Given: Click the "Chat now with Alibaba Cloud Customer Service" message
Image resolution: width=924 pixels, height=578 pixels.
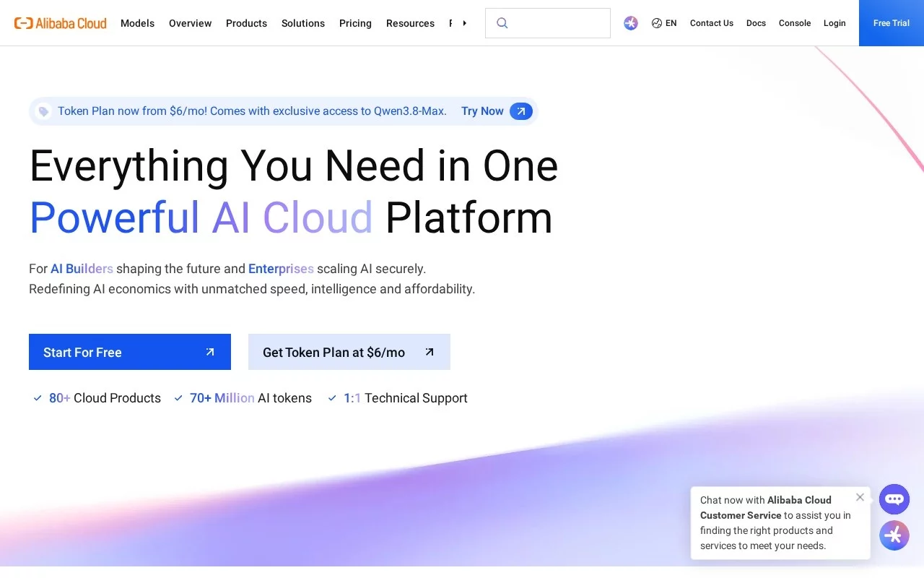Looking at the screenshot, I should [x=775, y=522].
